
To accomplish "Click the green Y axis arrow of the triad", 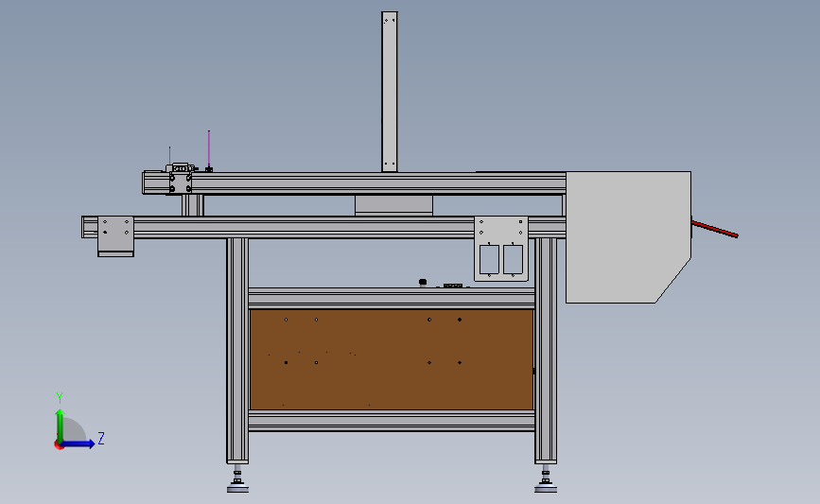I will pos(61,426).
